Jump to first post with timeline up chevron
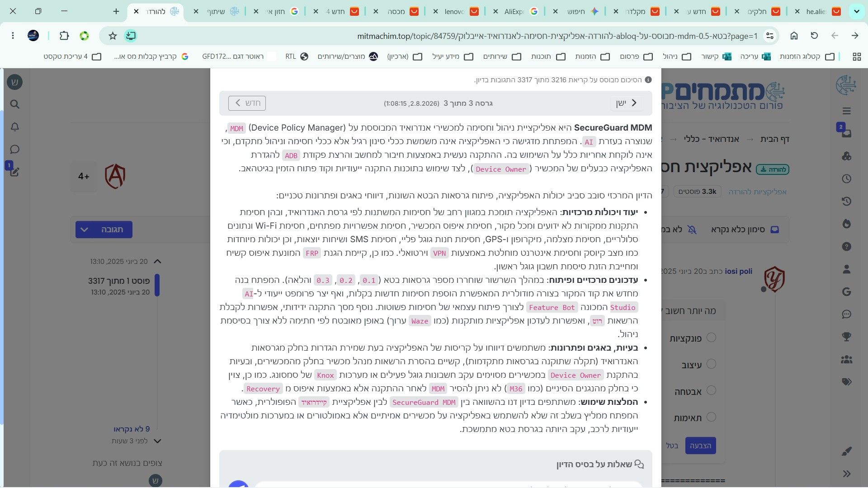This screenshot has width=868, height=488. (x=157, y=261)
